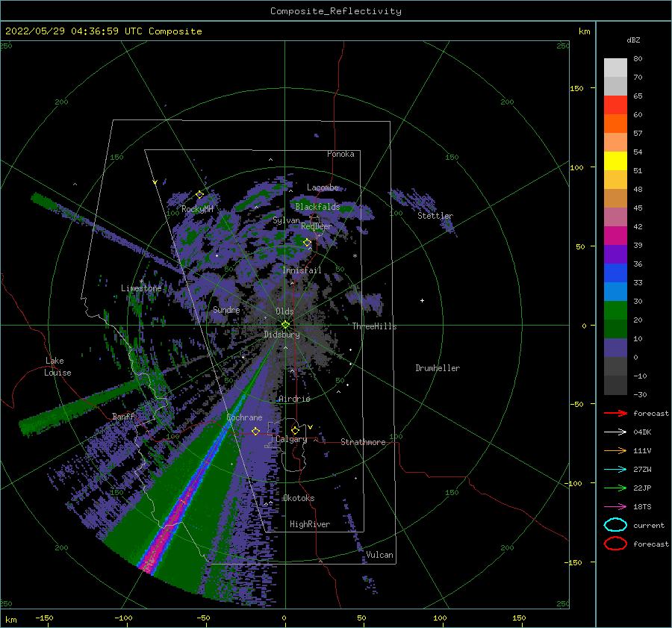Click the cyan current ellipse in legend

[x=615, y=525]
